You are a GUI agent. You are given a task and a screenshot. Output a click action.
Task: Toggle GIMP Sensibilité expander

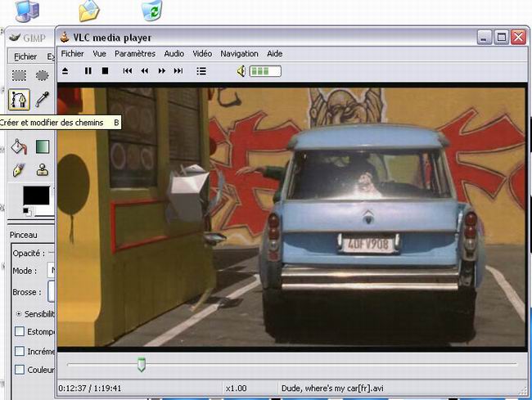pyautogui.click(x=19, y=314)
